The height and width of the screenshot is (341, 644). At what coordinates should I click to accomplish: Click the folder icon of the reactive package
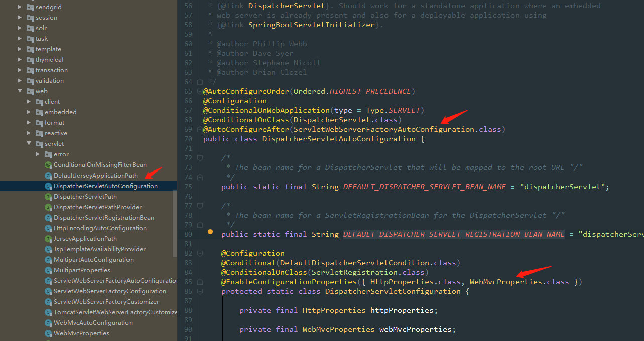(39, 133)
